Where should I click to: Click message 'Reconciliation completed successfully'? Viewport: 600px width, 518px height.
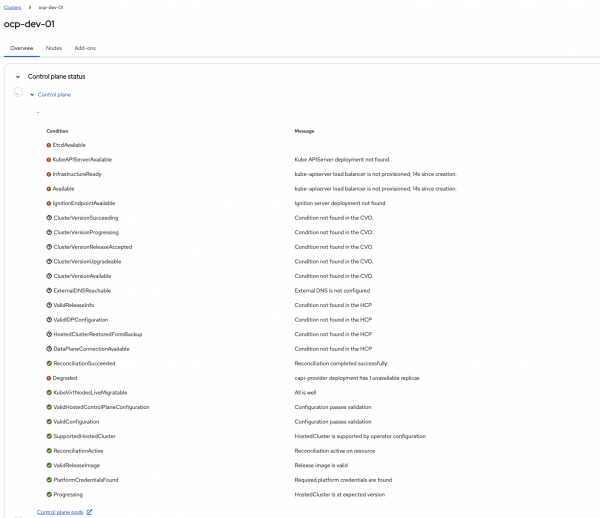341,363
